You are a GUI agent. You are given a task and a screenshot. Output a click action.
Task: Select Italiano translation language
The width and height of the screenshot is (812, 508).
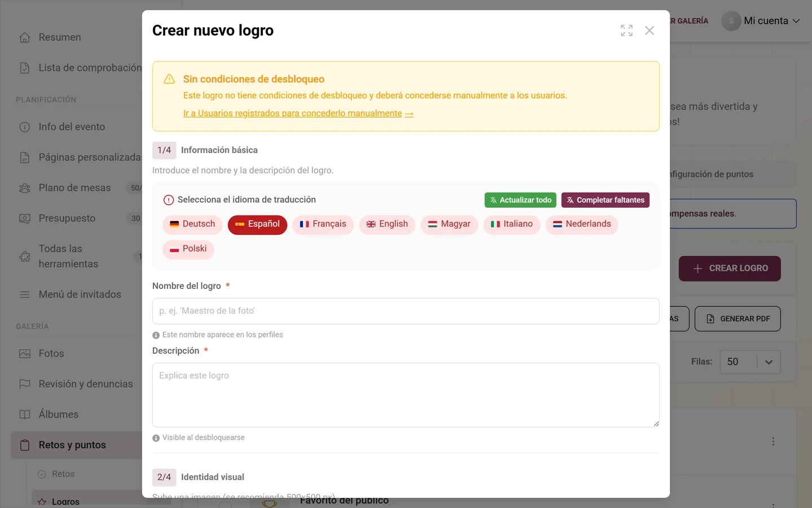[x=512, y=224]
